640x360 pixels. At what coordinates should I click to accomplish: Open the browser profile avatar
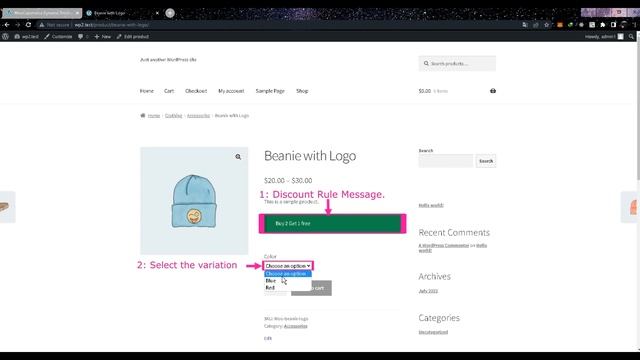coord(624,25)
